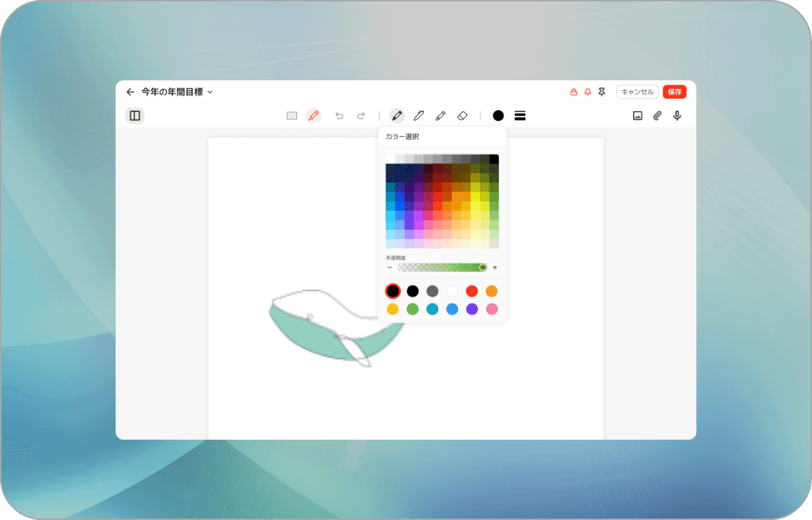This screenshot has height=520, width=812.
Task: Select the pink preset swatch
Action: [491, 309]
